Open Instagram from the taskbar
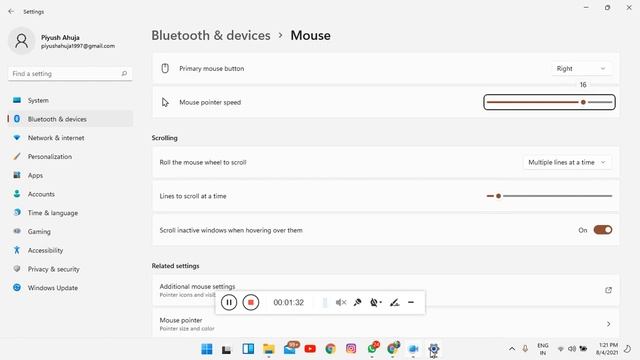Viewport: 640px width, 360px height. (351, 349)
